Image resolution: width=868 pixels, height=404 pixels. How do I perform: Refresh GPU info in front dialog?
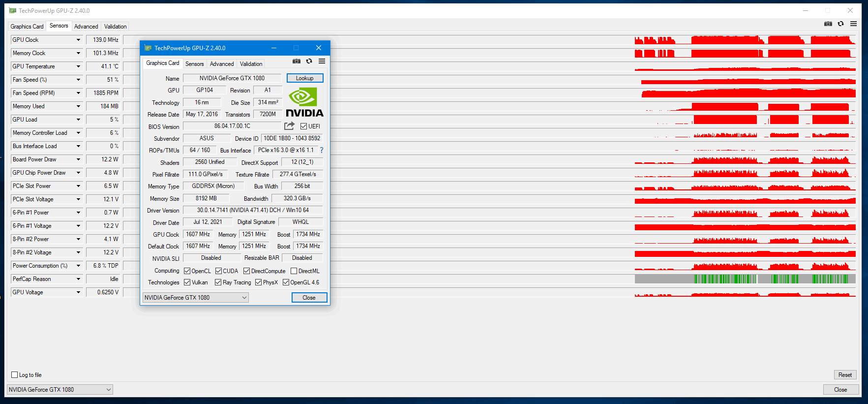point(309,62)
